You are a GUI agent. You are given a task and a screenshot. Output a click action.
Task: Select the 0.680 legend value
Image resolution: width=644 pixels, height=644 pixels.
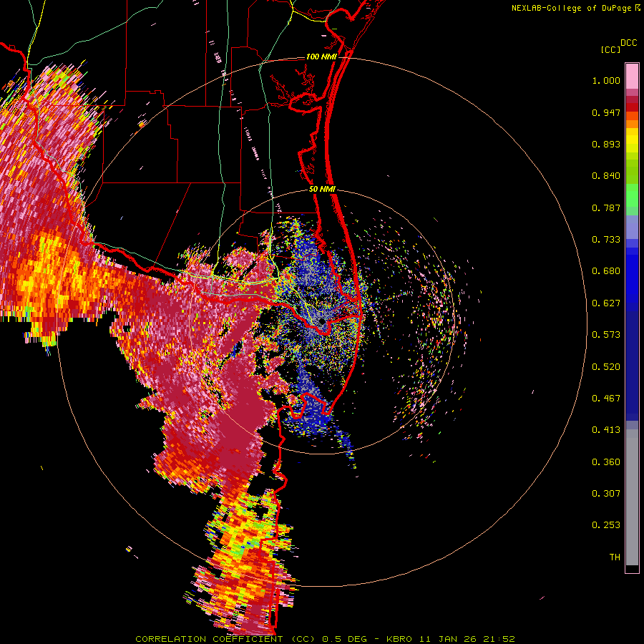606,271
